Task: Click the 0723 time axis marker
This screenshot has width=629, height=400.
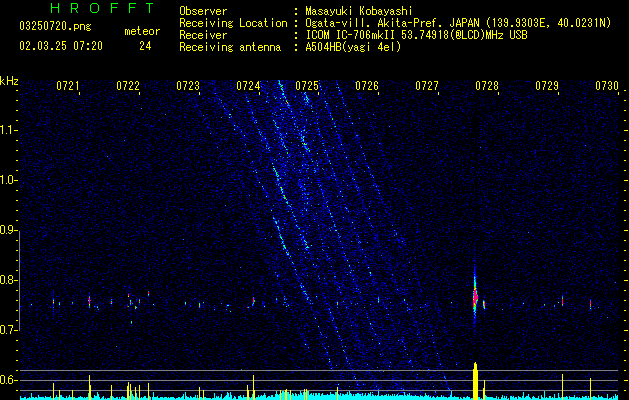Action: (188, 85)
